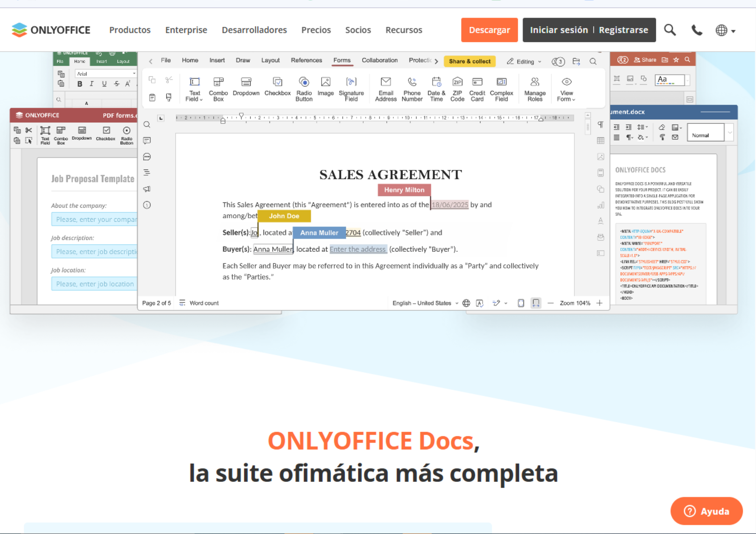Viewport: 756px width, 534px height.
Task: Insert a Phone Number field
Action: click(412, 90)
